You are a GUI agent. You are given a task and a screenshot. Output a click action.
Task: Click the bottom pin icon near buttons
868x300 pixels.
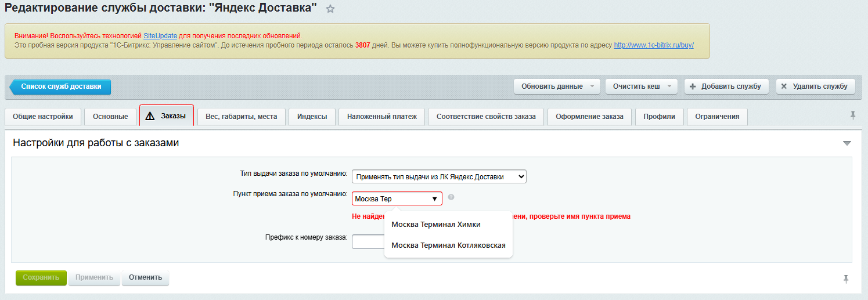(x=847, y=279)
